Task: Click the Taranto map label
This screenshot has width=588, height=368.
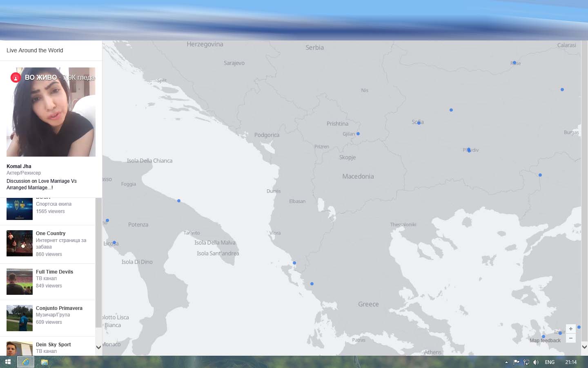Action: [x=192, y=233]
